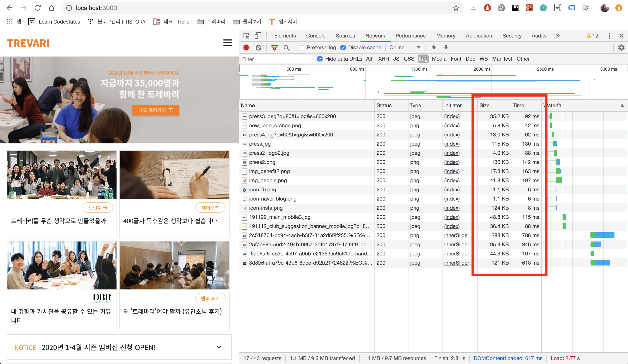Open Online throttling dropdown
The image size is (628, 364).
pyautogui.click(x=405, y=48)
